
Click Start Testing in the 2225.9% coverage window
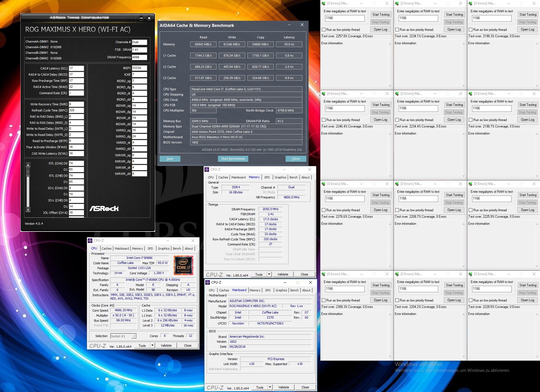528,195
